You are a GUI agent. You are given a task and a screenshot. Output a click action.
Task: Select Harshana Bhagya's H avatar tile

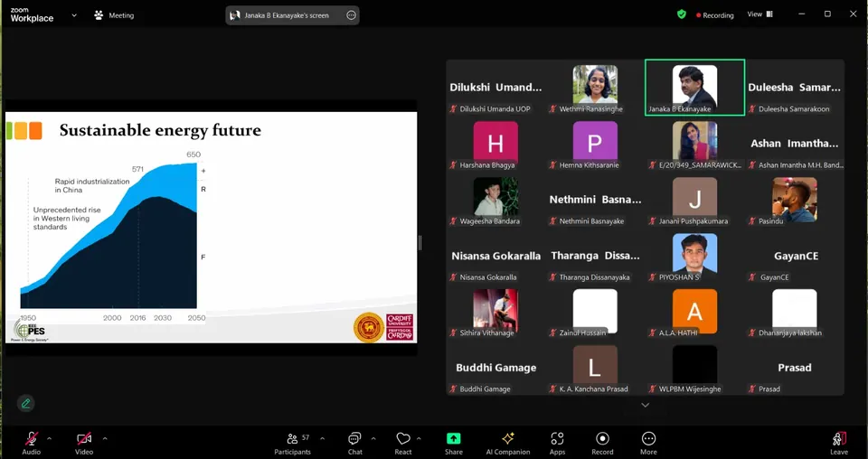point(495,144)
